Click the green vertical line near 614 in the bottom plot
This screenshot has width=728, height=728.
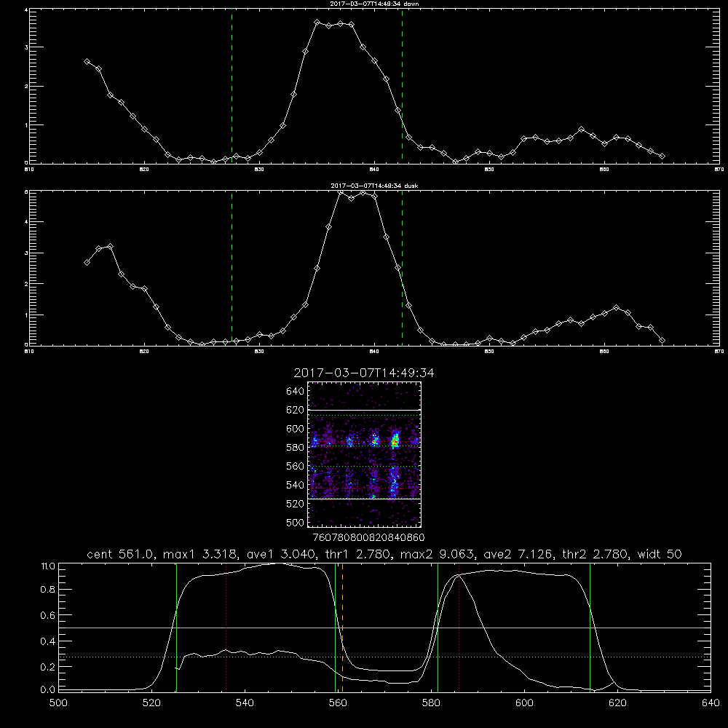point(590,628)
